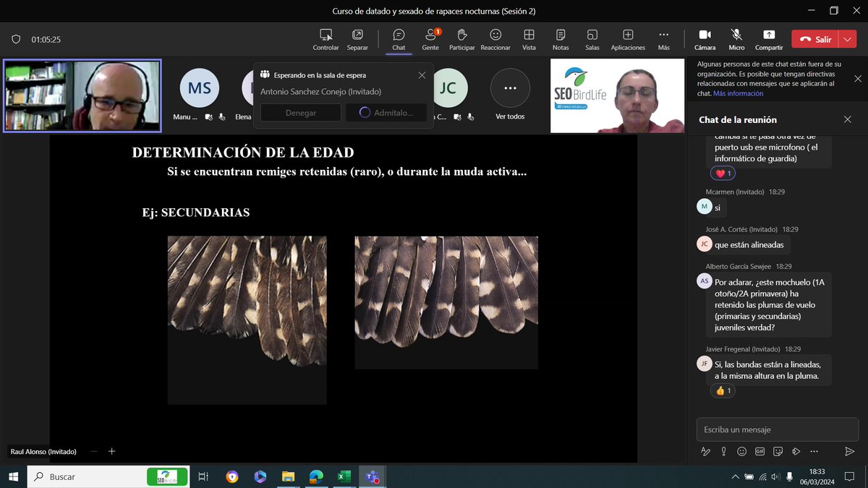Open meeting Notas
This screenshot has height=488, width=868.
(x=561, y=40)
